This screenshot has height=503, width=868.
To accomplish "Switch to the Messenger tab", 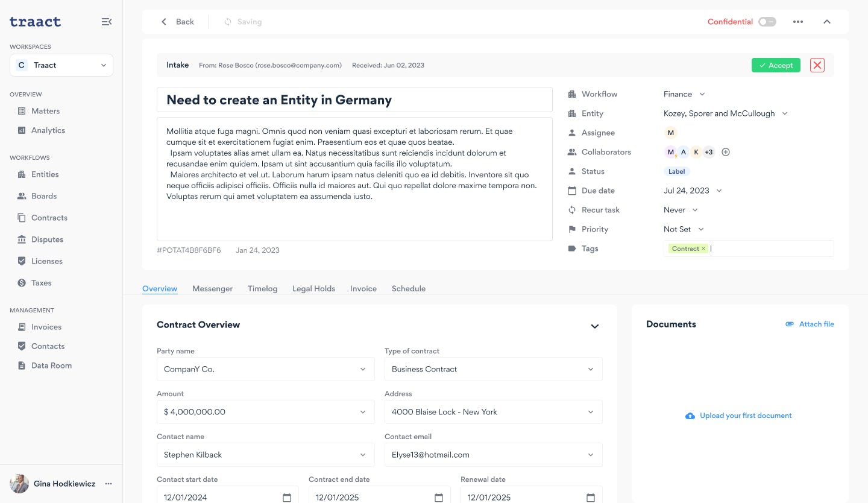I will click(212, 288).
